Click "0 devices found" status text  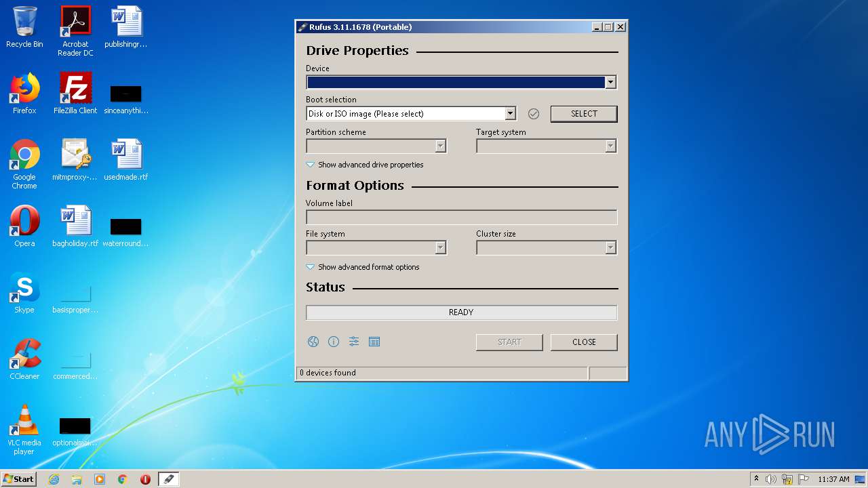click(x=328, y=373)
